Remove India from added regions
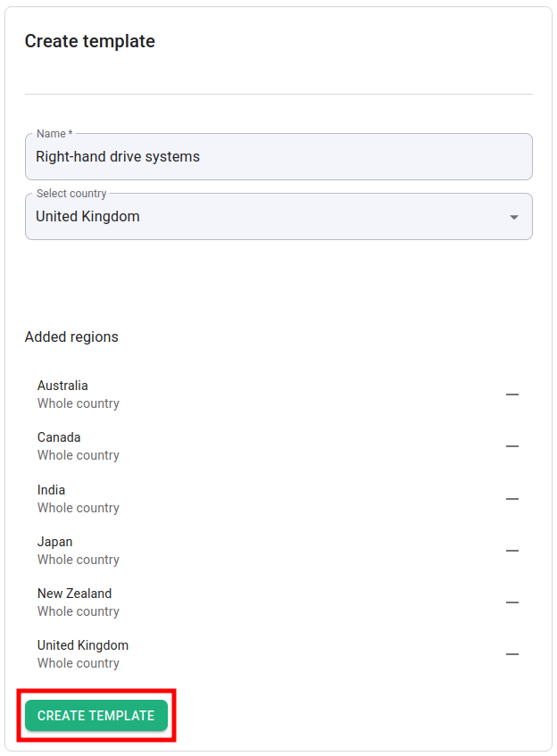The height and width of the screenshot is (756, 557). coord(512,498)
